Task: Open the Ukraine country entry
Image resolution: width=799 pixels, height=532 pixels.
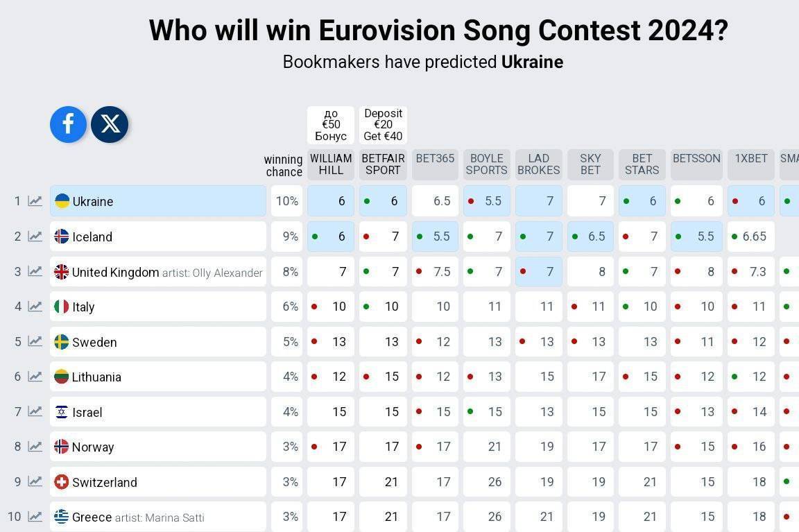Action: [x=158, y=200]
